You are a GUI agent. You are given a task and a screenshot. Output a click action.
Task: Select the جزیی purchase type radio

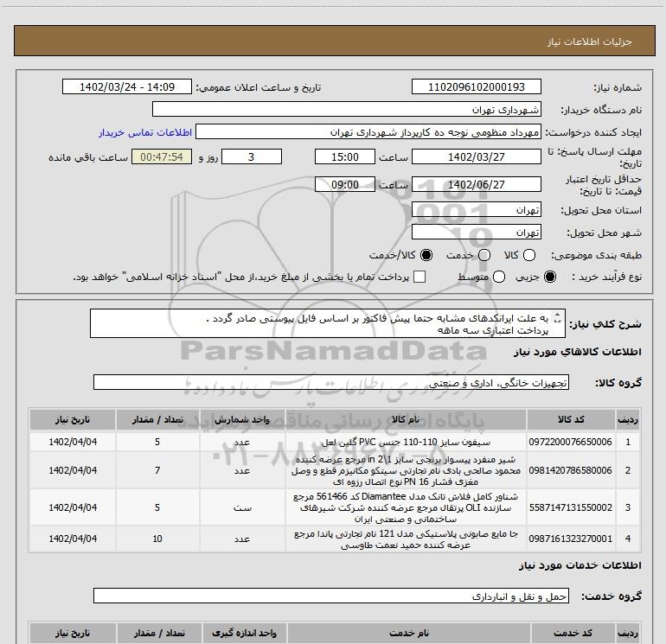(x=550, y=277)
